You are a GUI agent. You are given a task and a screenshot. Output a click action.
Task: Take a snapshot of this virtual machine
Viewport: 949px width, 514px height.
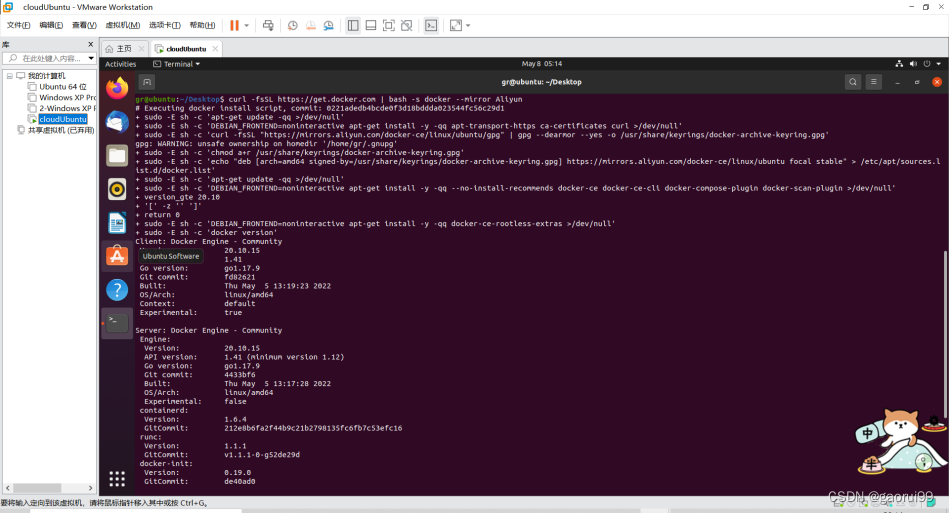pos(293,25)
